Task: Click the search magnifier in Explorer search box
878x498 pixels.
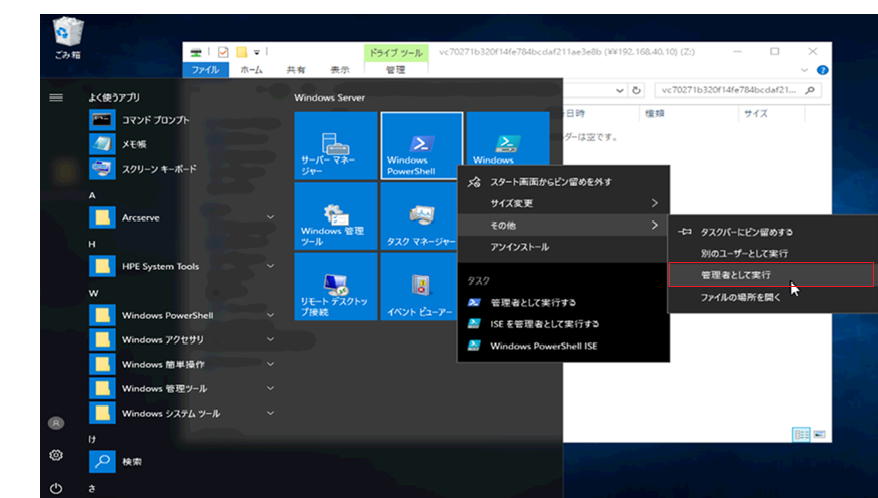Action: pyautogui.click(x=810, y=90)
